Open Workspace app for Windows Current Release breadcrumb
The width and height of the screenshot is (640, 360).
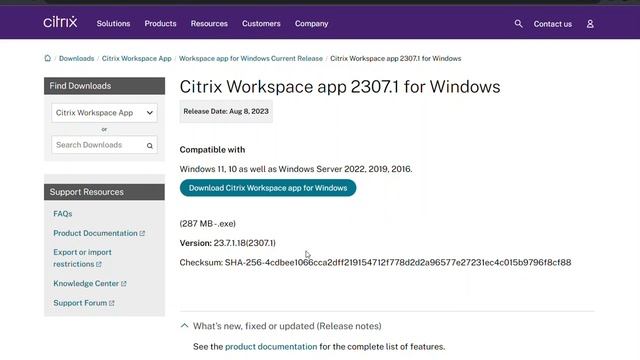tap(251, 58)
